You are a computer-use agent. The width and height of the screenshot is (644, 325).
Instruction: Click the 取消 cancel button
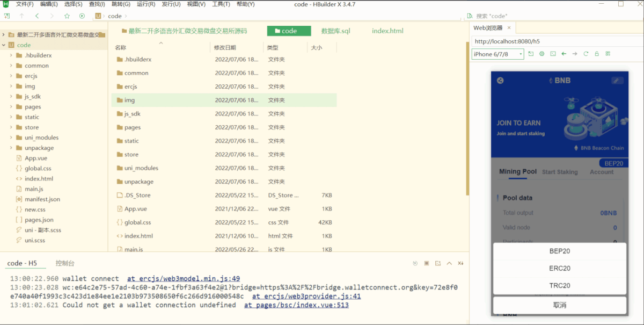pyautogui.click(x=560, y=305)
